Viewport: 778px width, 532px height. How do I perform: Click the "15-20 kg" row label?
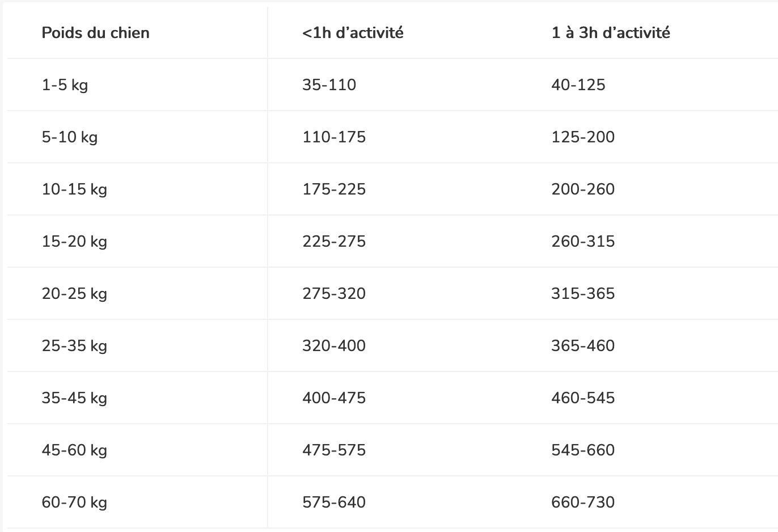pyautogui.click(x=74, y=242)
